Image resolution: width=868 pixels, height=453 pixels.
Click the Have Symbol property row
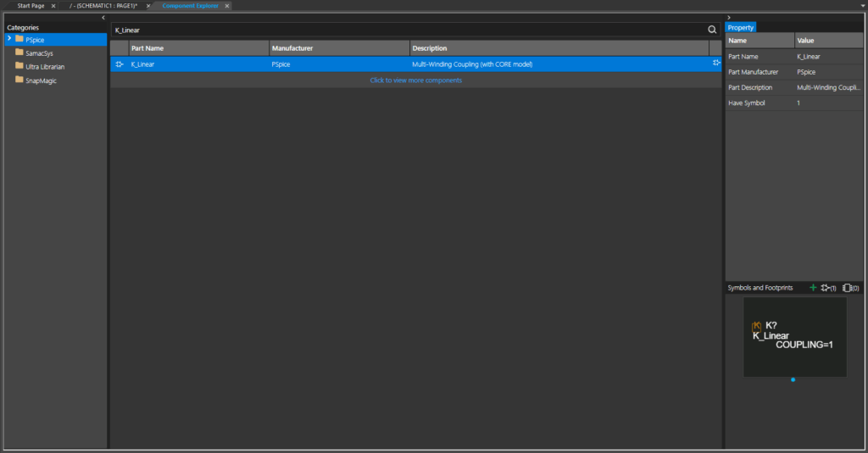coord(793,103)
